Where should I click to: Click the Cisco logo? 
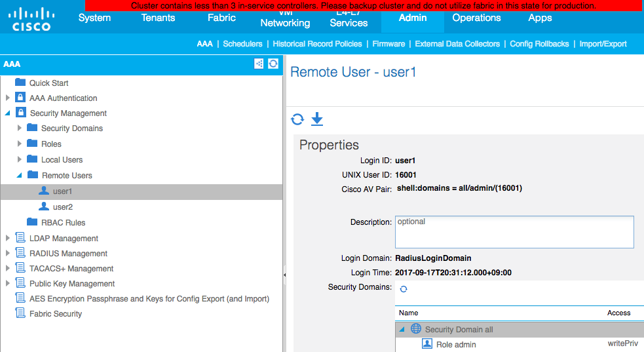[31, 20]
